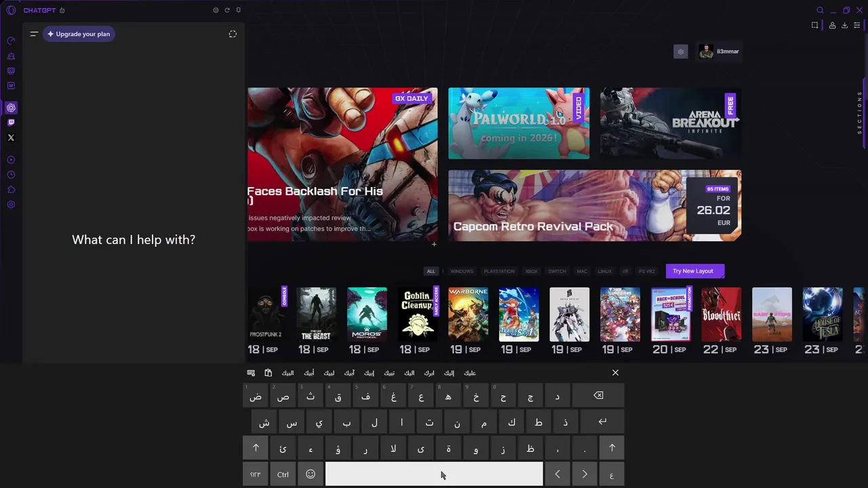868x488 pixels.
Task: Open the Player icon in sidebar
Action: (11, 160)
